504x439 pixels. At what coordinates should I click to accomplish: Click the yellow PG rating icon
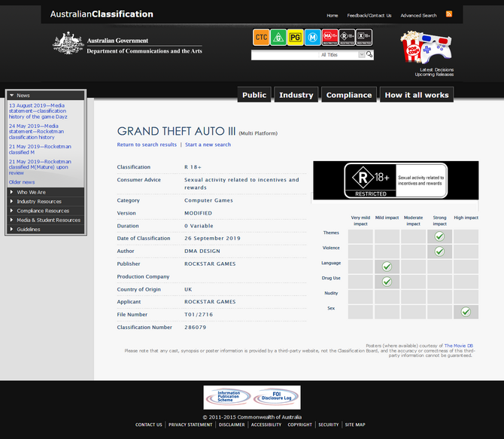click(295, 37)
